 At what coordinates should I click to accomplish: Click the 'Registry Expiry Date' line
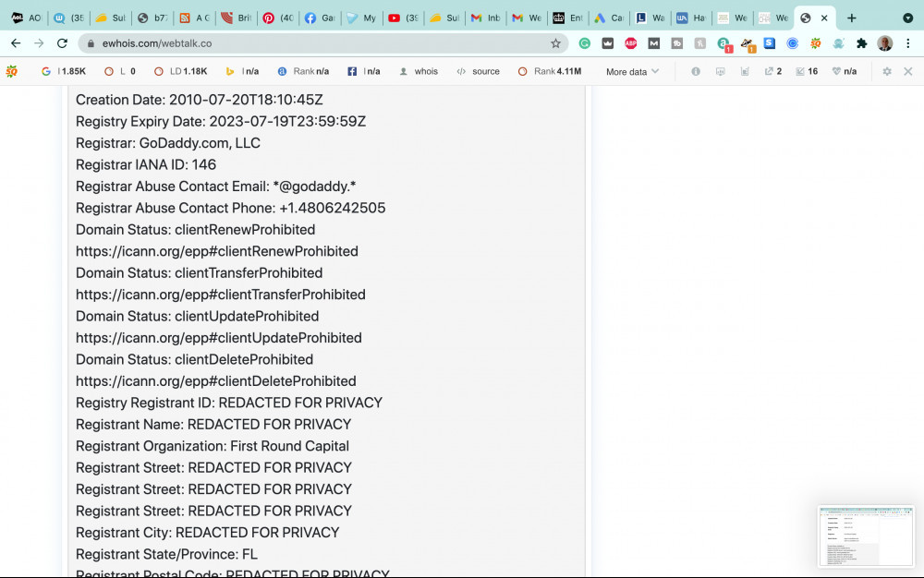(221, 121)
